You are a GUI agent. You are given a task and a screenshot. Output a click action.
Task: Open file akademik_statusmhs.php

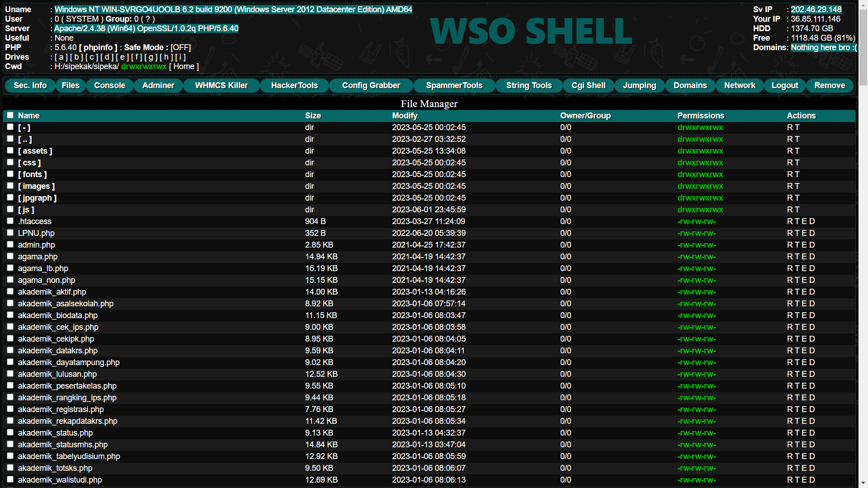pyautogui.click(x=63, y=445)
